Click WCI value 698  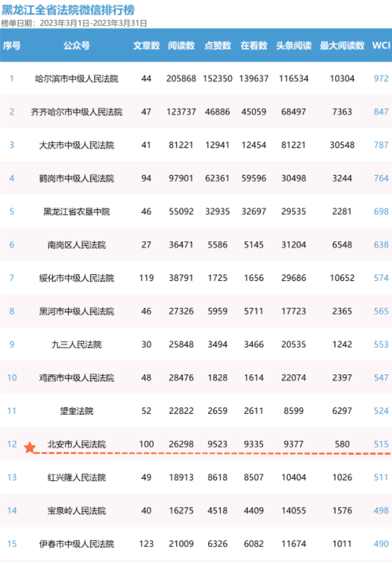pyautogui.click(x=381, y=211)
